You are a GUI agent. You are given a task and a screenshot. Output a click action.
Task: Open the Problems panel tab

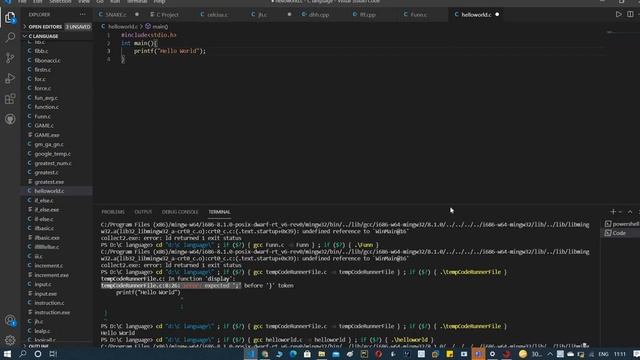tap(113, 212)
